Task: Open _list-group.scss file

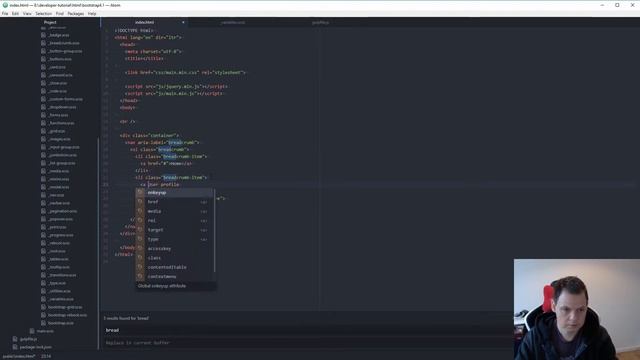Action: coord(62,163)
